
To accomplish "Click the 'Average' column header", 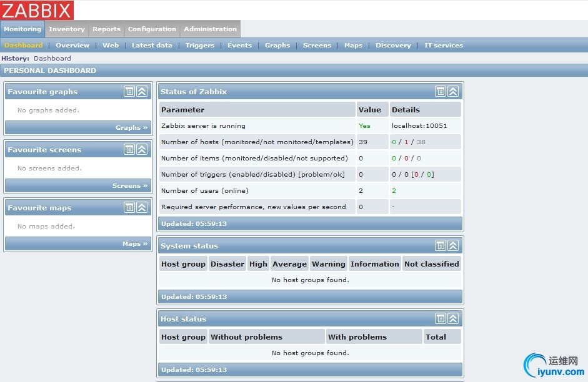I will point(289,264).
